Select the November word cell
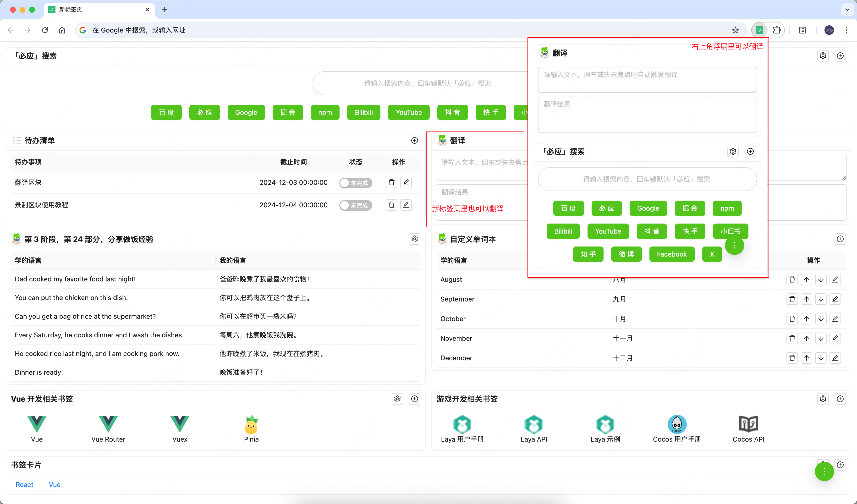The width and height of the screenshot is (857, 504). [456, 338]
